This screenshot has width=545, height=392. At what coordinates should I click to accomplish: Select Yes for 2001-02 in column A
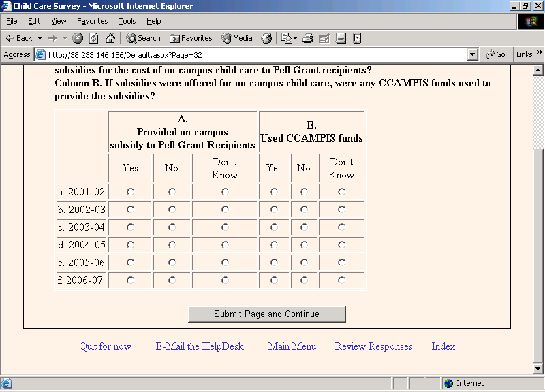click(130, 192)
